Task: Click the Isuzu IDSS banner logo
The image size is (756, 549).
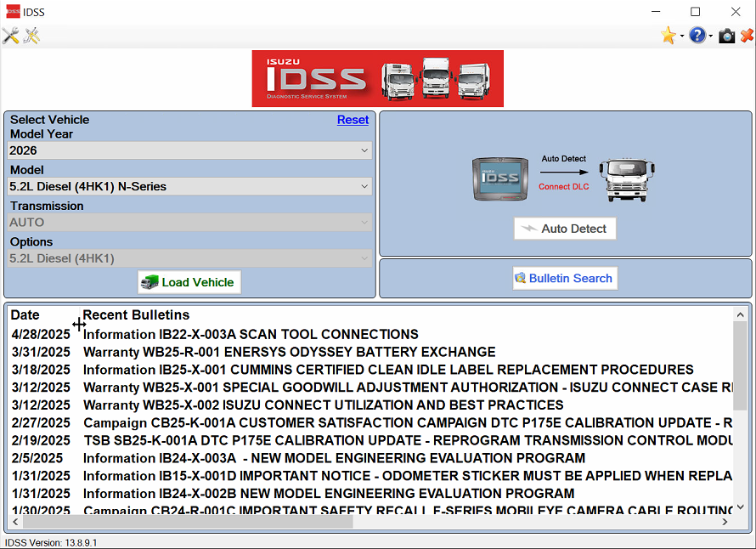Action: (x=377, y=78)
